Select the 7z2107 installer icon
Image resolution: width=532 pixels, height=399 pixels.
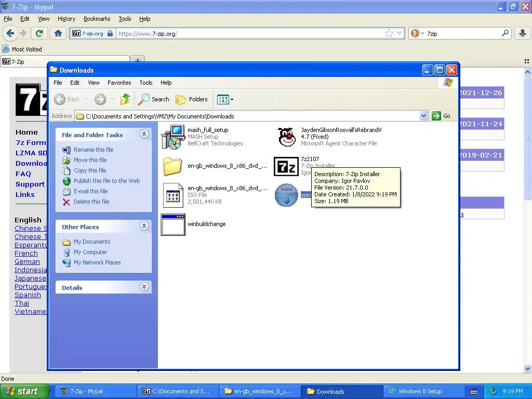(x=286, y=166)
